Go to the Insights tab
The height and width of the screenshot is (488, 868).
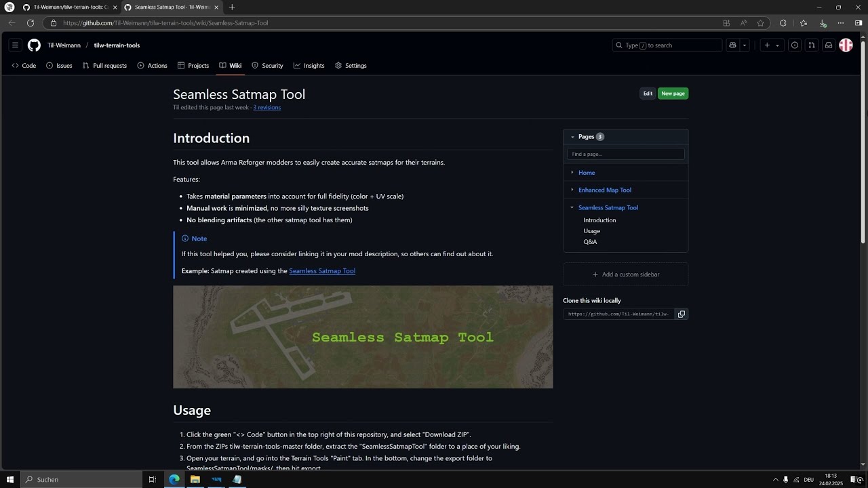[x=309, y=66]
